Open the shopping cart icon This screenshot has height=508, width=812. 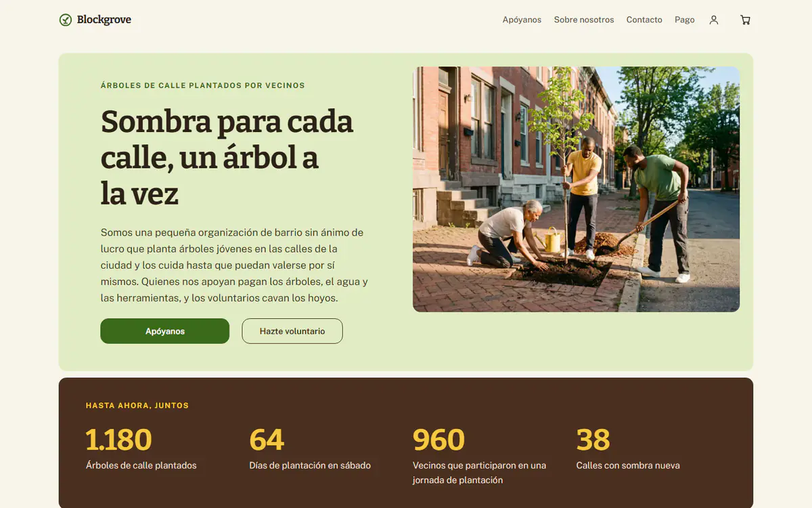point(745,20)
